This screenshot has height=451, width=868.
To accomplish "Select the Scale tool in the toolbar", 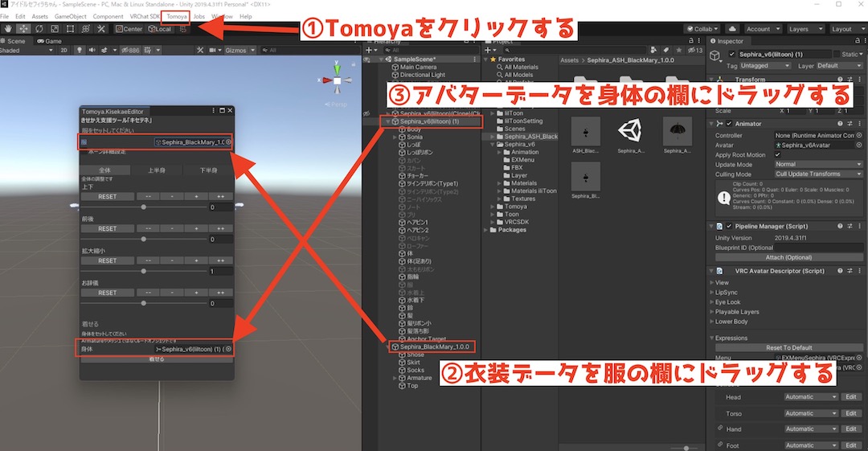I will tap(55, 29).
